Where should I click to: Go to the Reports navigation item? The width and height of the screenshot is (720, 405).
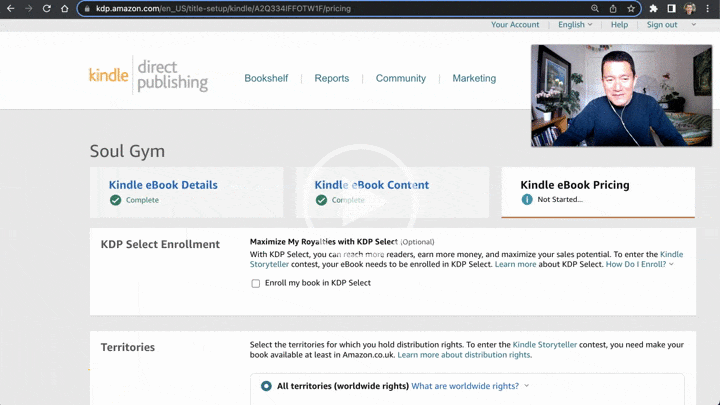pos(332,79)
